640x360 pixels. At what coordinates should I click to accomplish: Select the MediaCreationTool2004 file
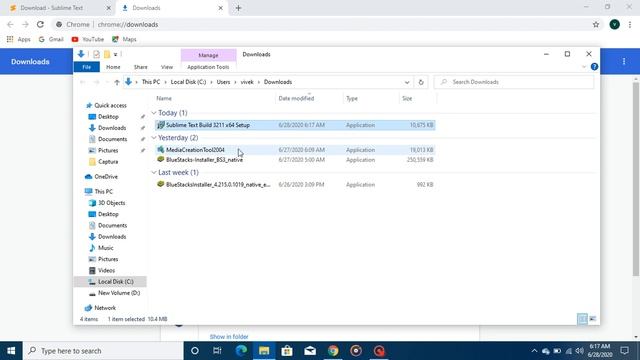(295, 150)
